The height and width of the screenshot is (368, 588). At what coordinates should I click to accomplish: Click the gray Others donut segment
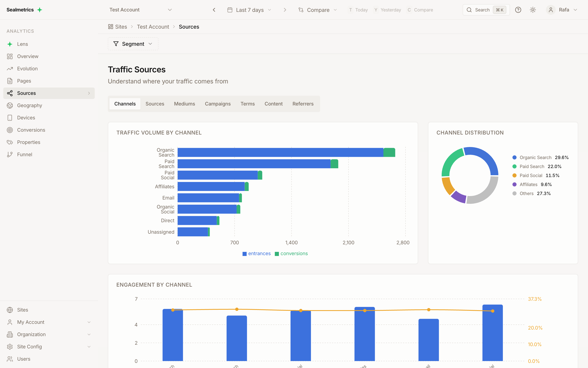(x=485, y=192)
